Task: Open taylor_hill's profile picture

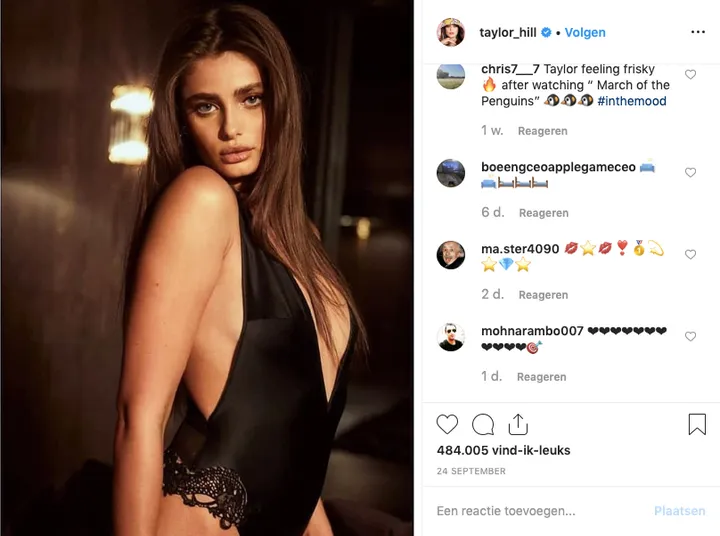Action: (450, 32)
